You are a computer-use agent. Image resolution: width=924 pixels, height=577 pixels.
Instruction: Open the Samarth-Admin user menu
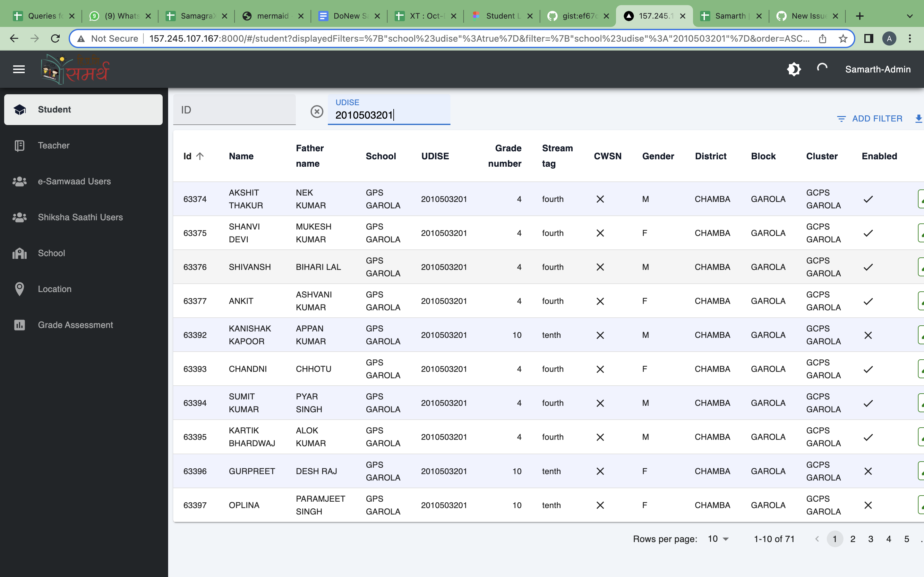877,69
